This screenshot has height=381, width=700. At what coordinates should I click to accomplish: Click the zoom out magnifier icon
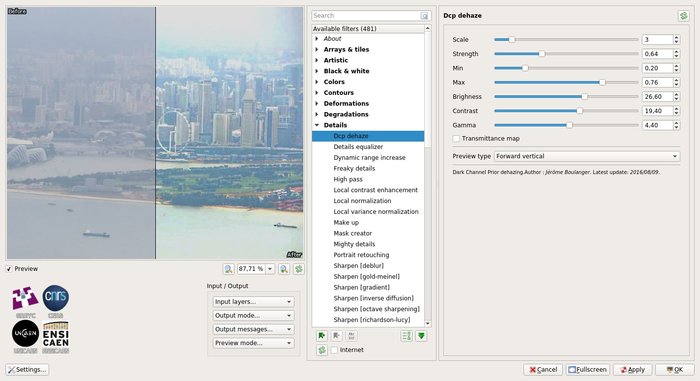228,269
